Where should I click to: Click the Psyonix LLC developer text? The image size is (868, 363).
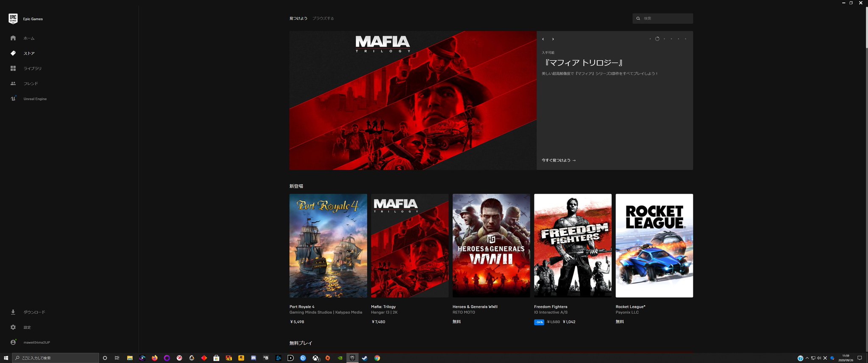click(627, 313)
